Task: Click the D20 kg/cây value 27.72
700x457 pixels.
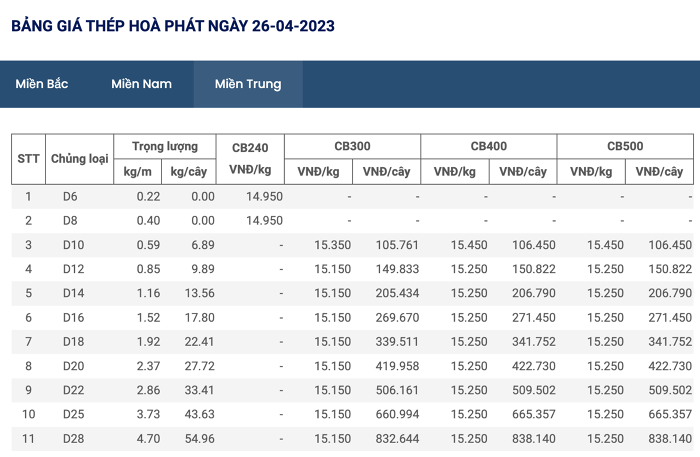Action: [200, 366]
